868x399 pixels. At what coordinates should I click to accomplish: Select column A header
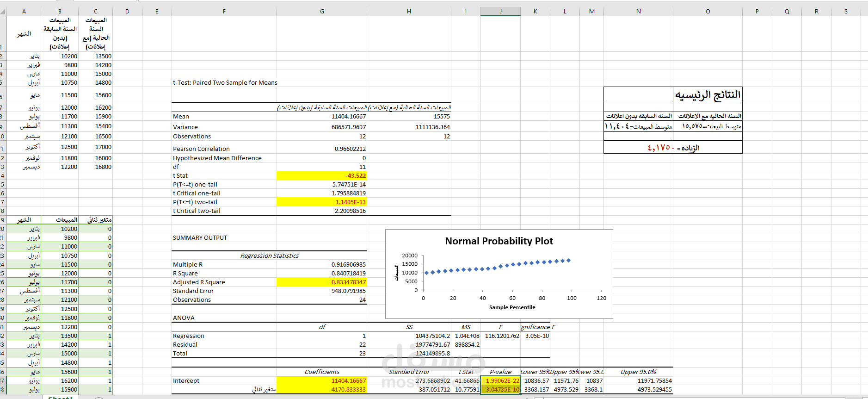[x=24, y=11]
